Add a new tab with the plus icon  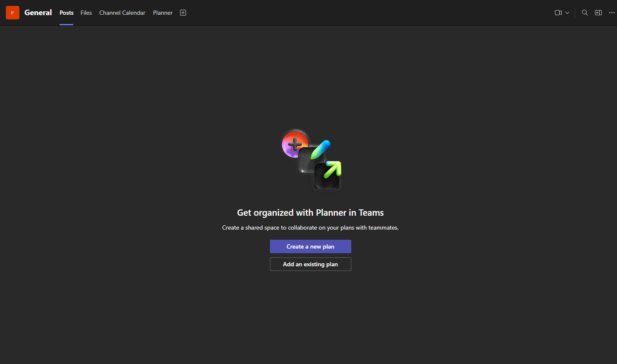pos(183,13)
